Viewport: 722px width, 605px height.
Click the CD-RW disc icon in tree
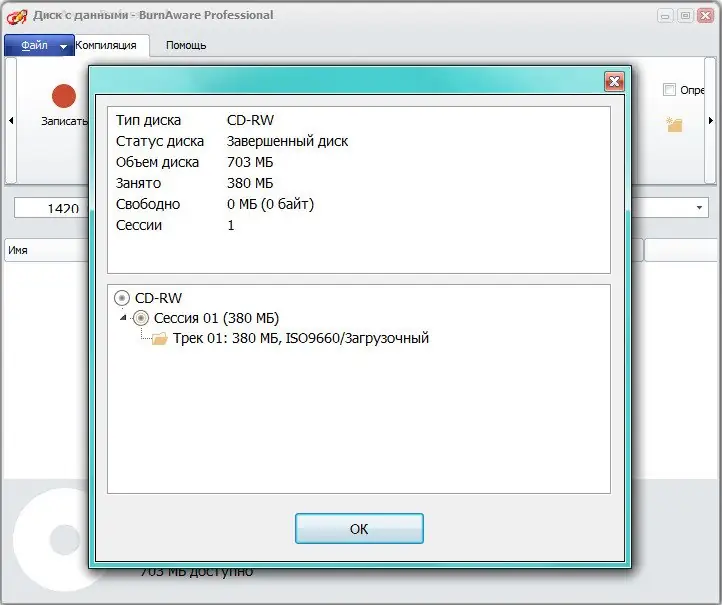122,298
